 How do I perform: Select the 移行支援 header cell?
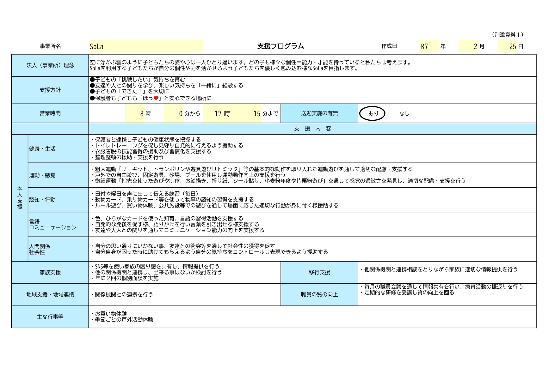[319, 272]
